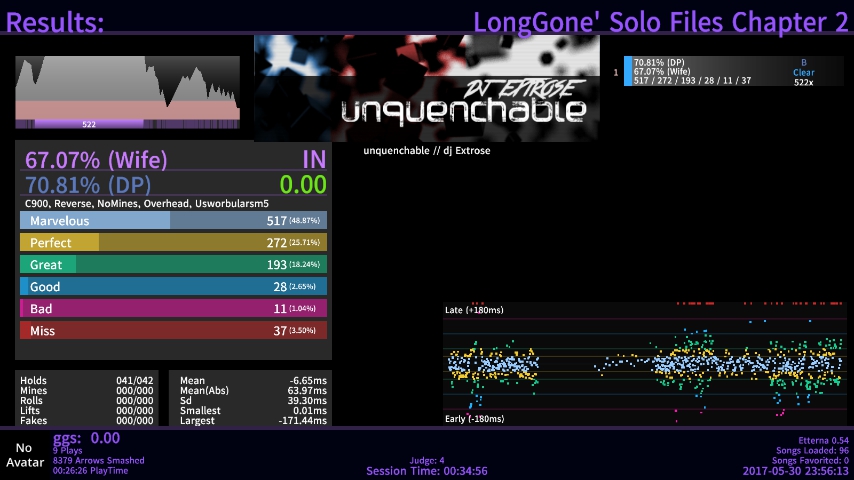Select the top score entry in scoreboard
This screenshot has width=854, height=480.
click(x=733, y=72)
